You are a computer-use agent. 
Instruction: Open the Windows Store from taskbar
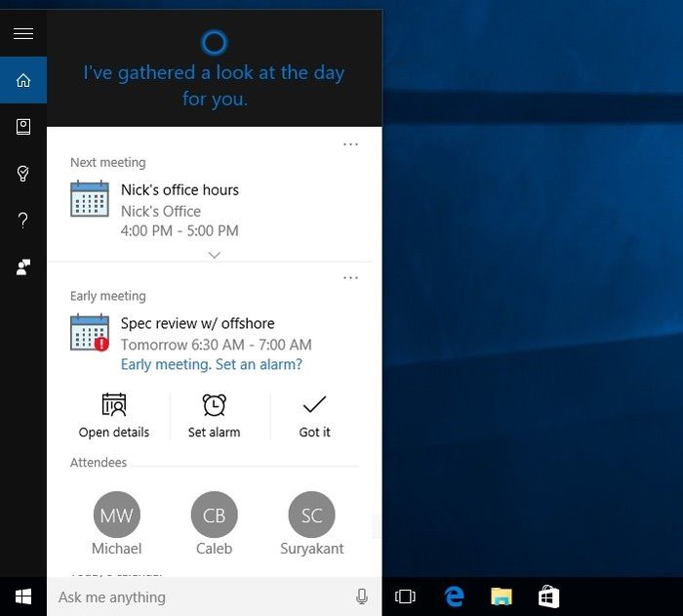tap(548, 596)
